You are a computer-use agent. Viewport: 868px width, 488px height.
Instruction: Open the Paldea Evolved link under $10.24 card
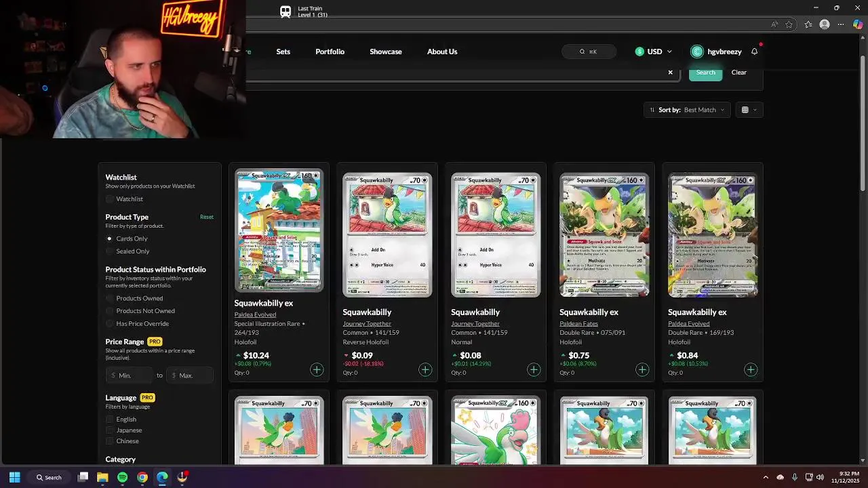point(255,314)
